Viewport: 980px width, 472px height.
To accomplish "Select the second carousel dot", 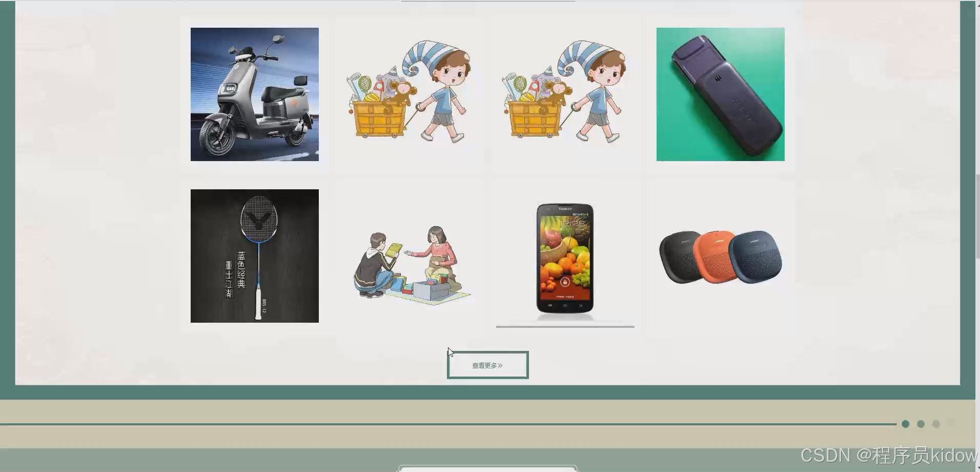I will 921,424.
